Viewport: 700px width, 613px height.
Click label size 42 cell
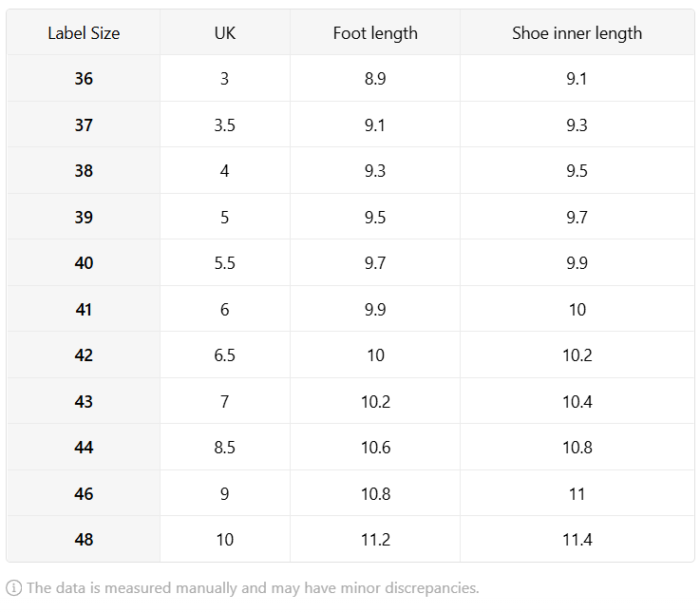pos(84,355)
